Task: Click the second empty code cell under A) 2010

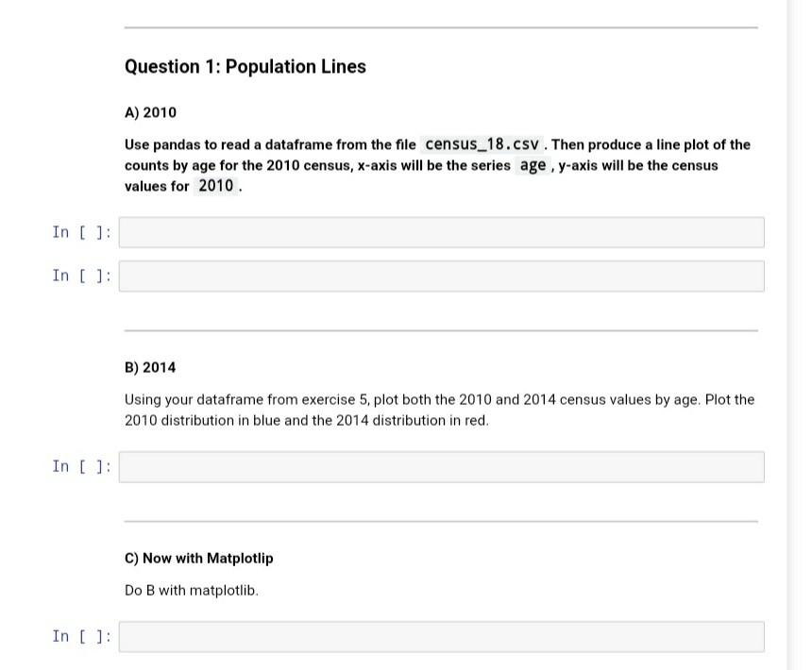Action: point(439,276)
